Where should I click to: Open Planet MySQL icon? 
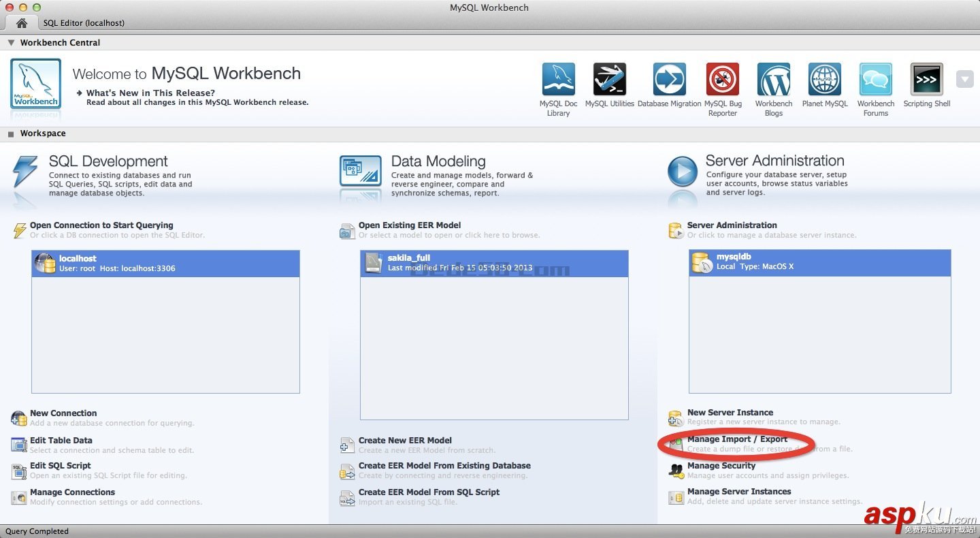coord(825,80)
